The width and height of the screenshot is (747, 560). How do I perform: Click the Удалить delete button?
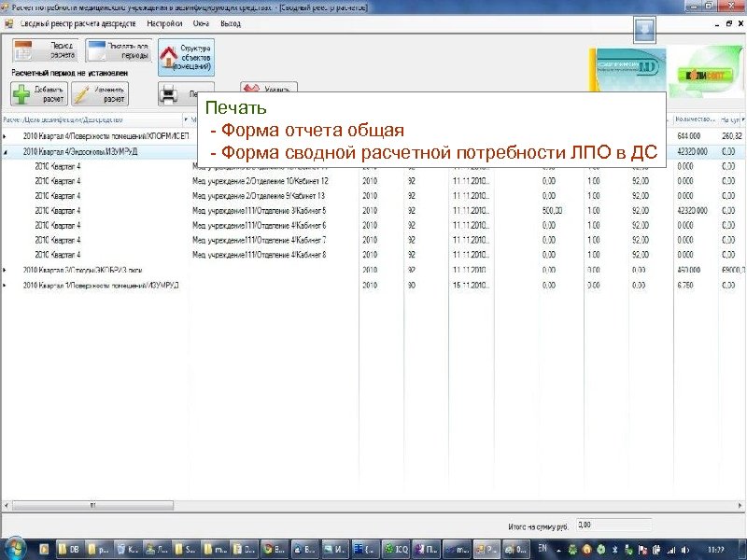click(x=269, y=88)
